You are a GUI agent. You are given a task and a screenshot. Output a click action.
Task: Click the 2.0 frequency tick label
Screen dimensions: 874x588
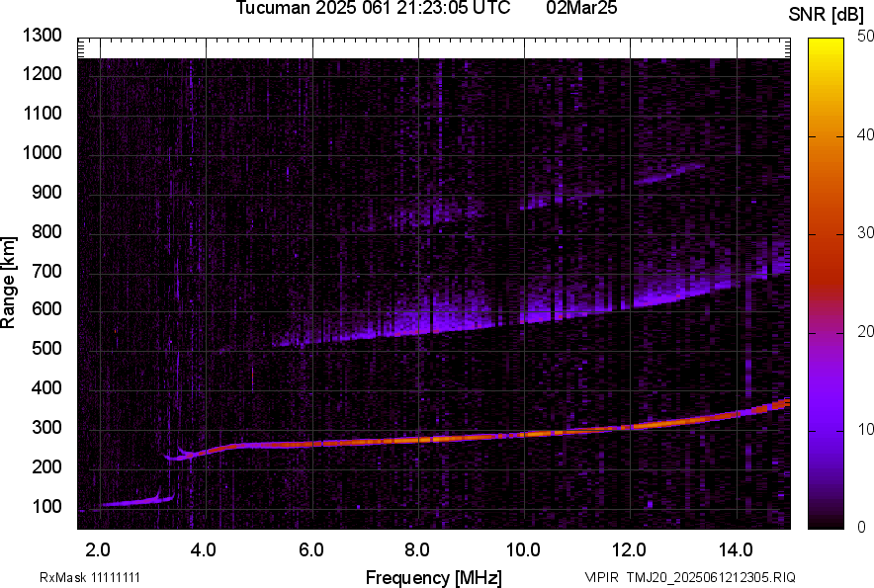click(98, 549)
